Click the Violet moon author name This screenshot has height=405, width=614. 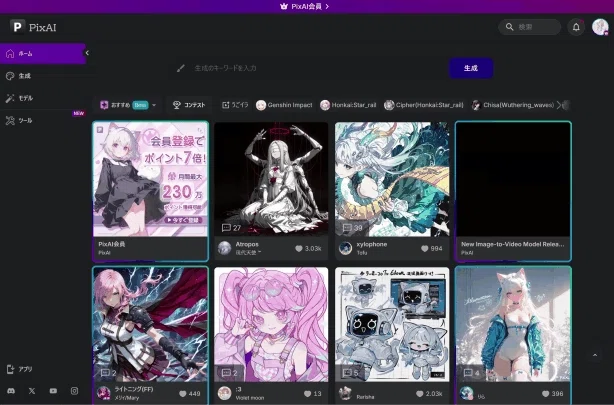click(250, 398)
